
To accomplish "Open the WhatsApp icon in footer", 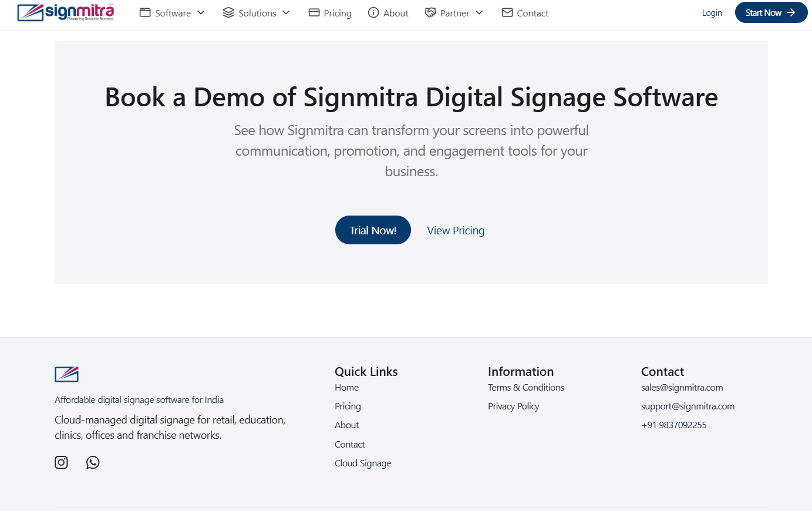I will point(93,462).
